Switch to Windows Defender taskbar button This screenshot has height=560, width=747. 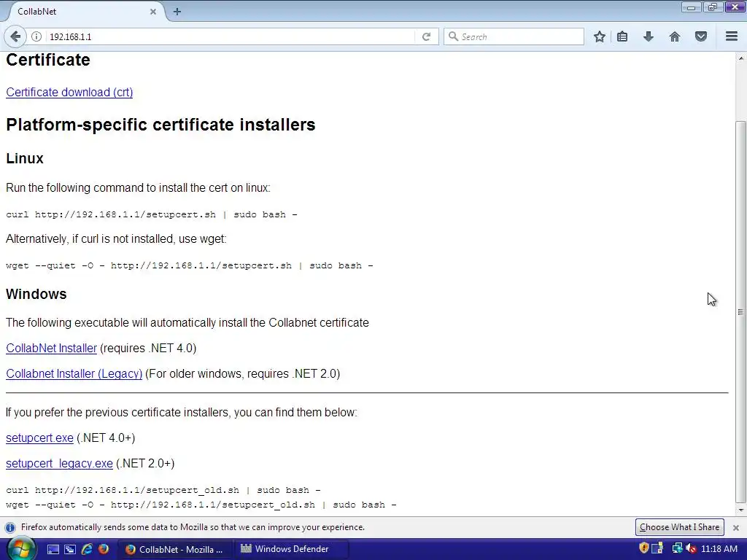click(291, 549)
